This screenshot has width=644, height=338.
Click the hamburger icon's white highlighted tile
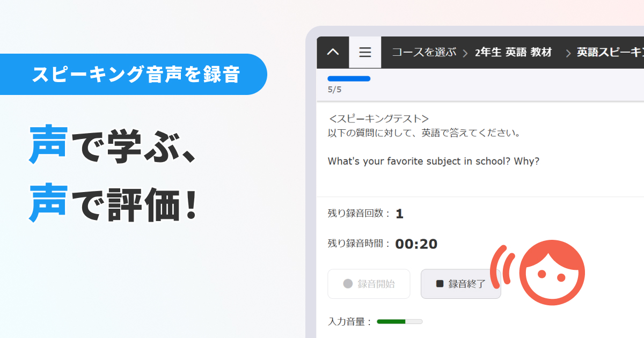pyautogui.click(x=365, y=52)
